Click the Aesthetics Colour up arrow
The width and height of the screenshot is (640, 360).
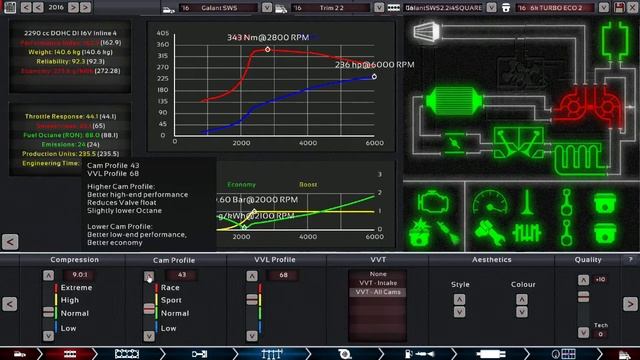point(522,300)
